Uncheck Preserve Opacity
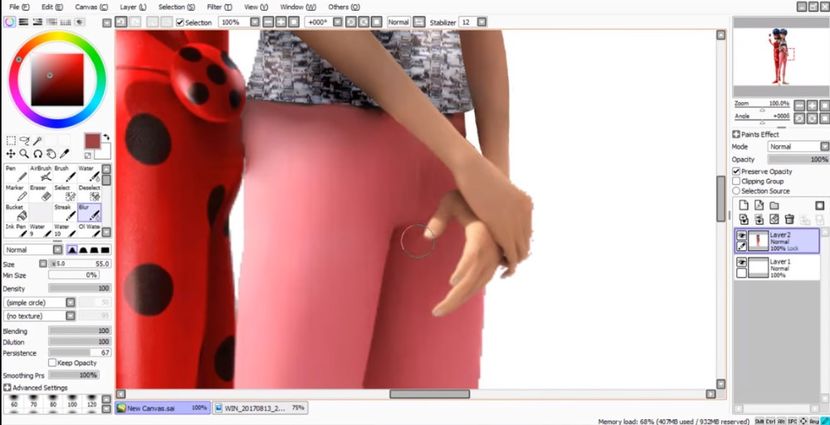 pyautogui.click(x=736, y=171)
